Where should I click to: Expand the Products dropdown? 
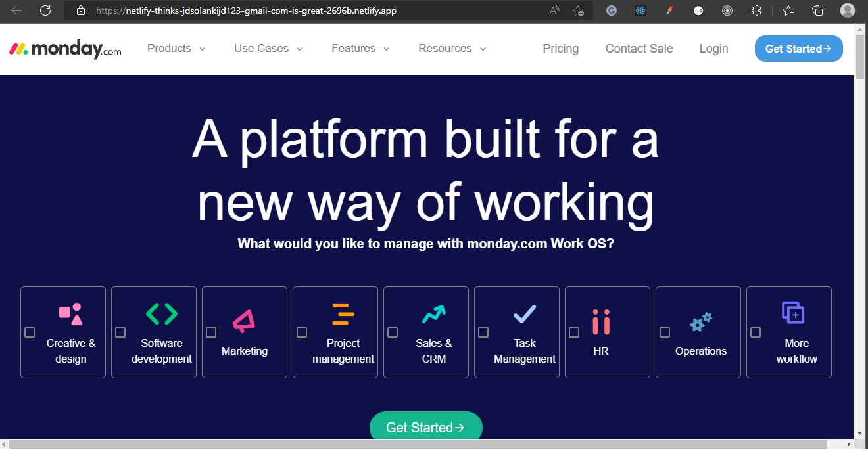click(176, 48)
